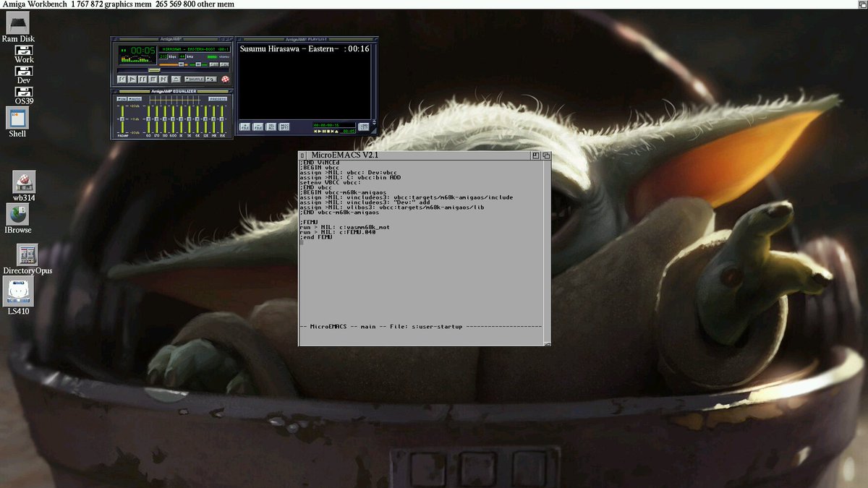868x488 pixels.
Task: Adjust the 1K equalizer band slider
Action: pyautogui.click(x=181, y=119)
